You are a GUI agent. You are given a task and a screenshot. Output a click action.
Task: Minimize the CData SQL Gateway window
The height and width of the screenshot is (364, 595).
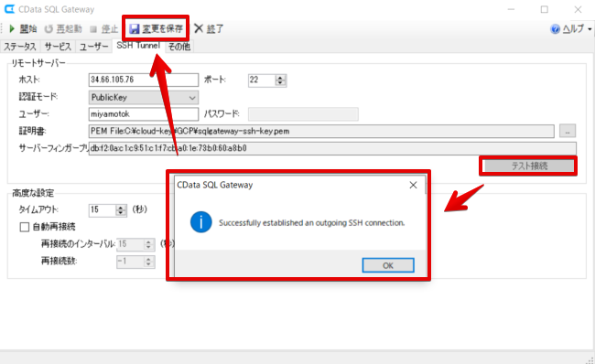(x=511, y=9)
